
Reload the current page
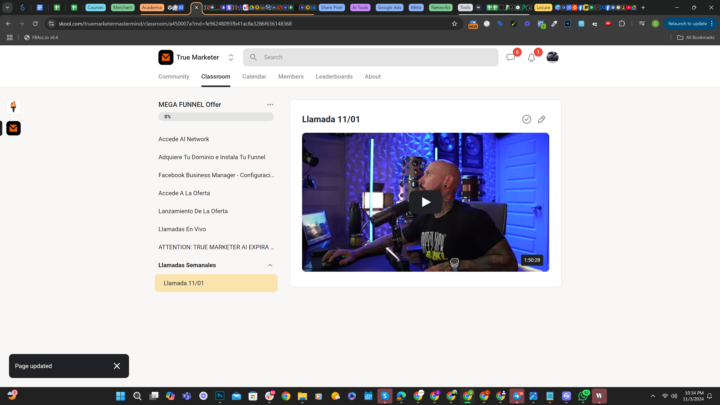point(35,23)
